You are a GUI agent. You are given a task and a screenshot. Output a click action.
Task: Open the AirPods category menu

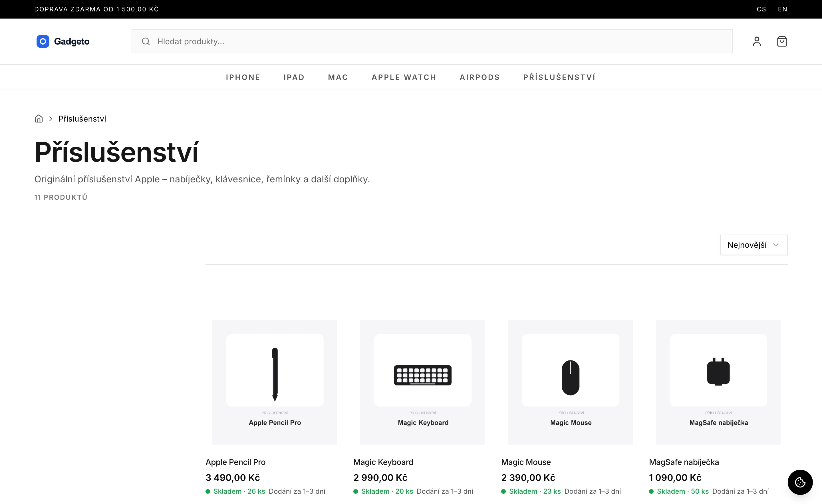(480, 77)
